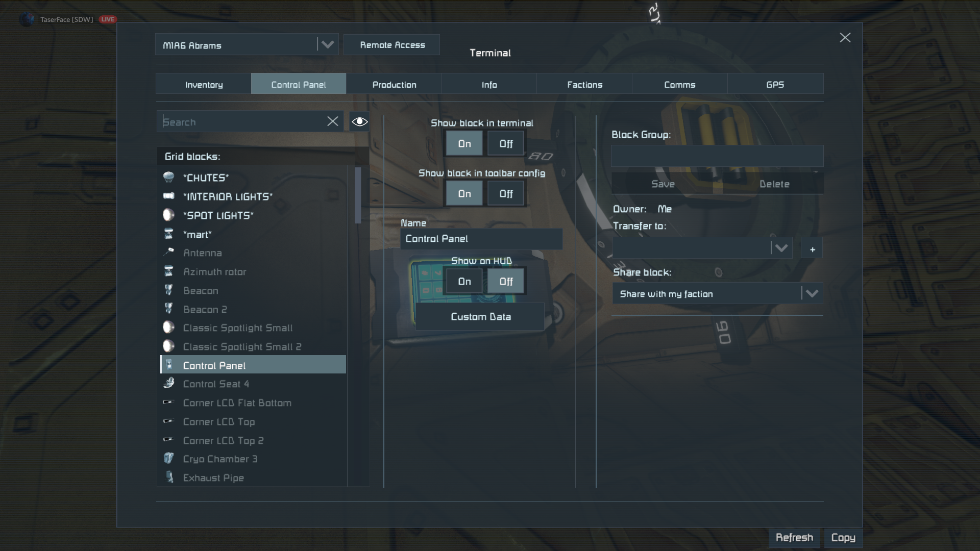Clear the search field with the X icon

333,121
